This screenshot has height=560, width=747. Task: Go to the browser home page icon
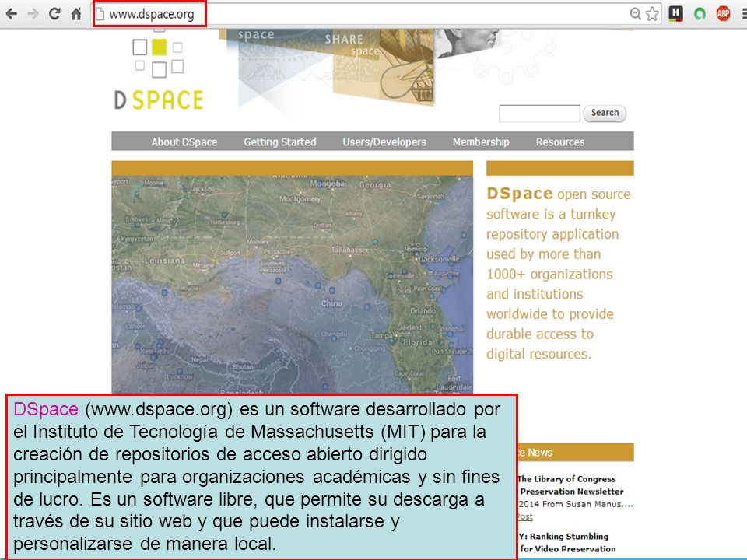tap(76, 14)
